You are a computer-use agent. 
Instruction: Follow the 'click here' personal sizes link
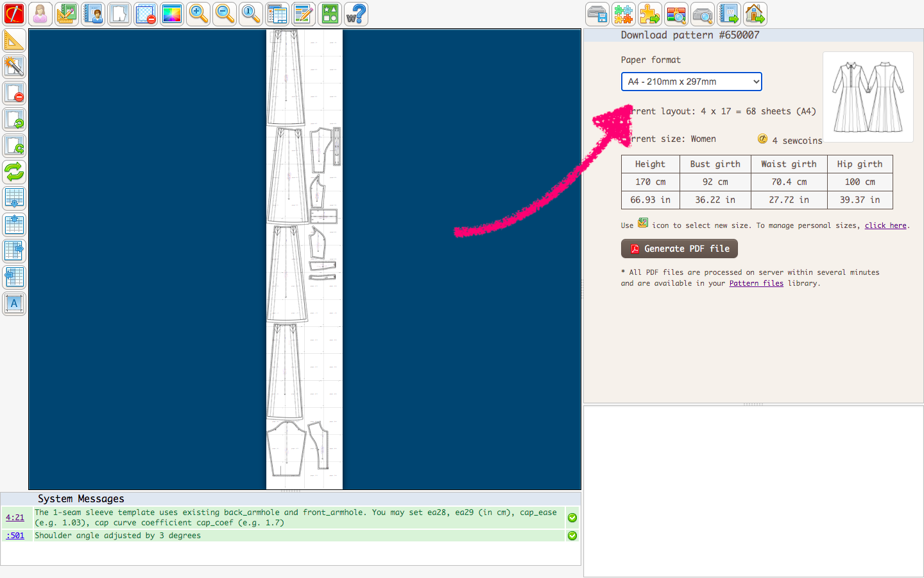click(885, 225)
